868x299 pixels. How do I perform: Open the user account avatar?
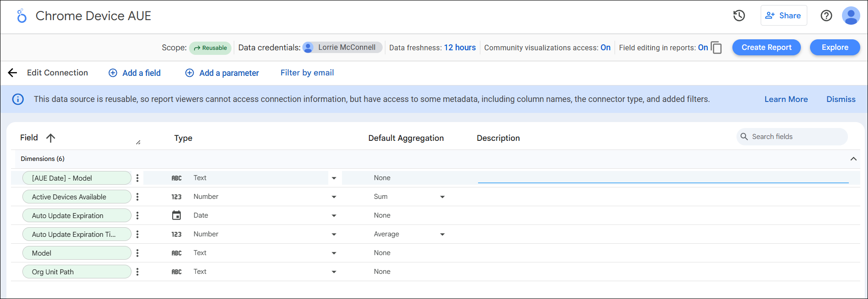click(x=851, y=16)
